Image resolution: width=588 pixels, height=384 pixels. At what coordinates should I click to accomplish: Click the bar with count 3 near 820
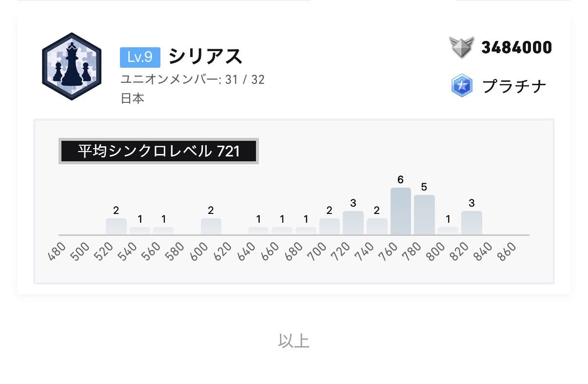click(x=471, y=223)
